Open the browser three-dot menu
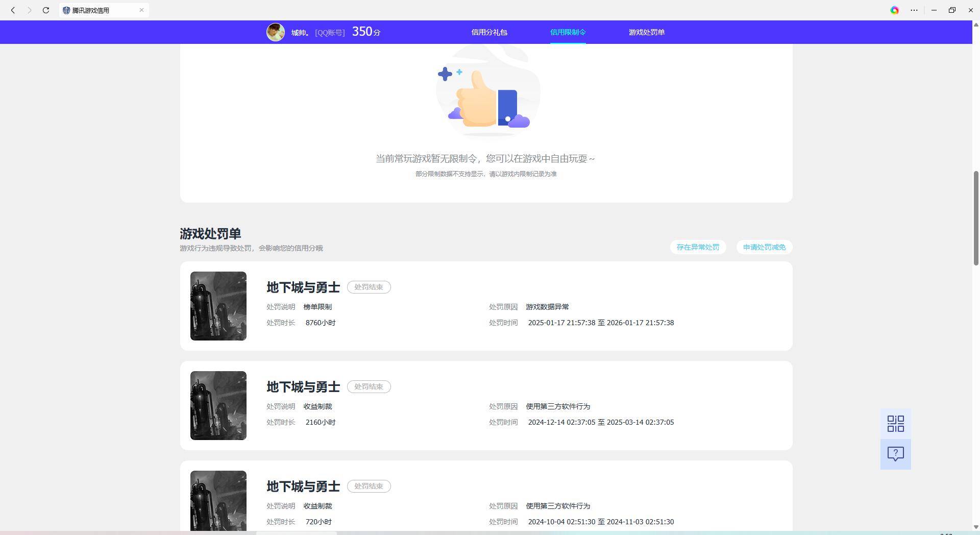The height and width of the screenshot is (535, 980). tap(914, 10)
